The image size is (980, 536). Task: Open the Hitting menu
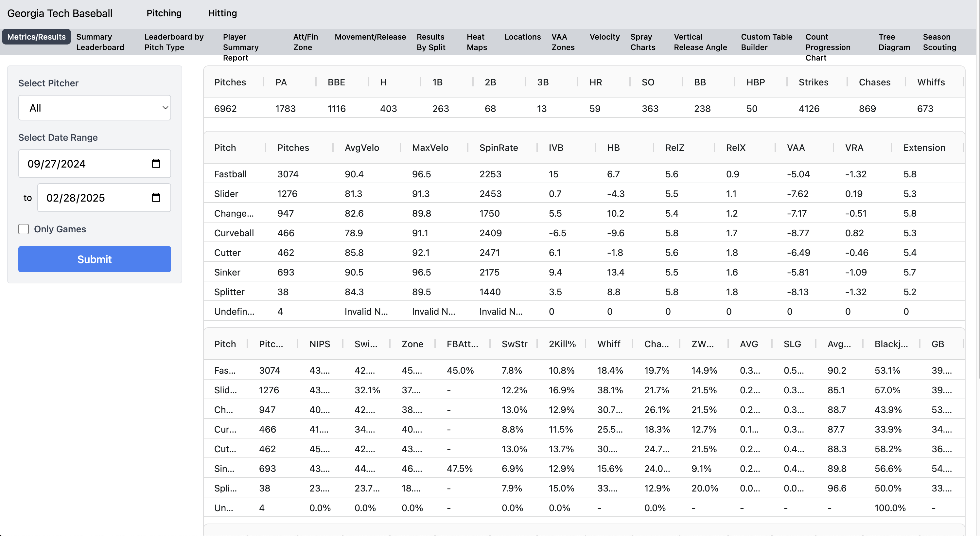(x=222, y=13)
